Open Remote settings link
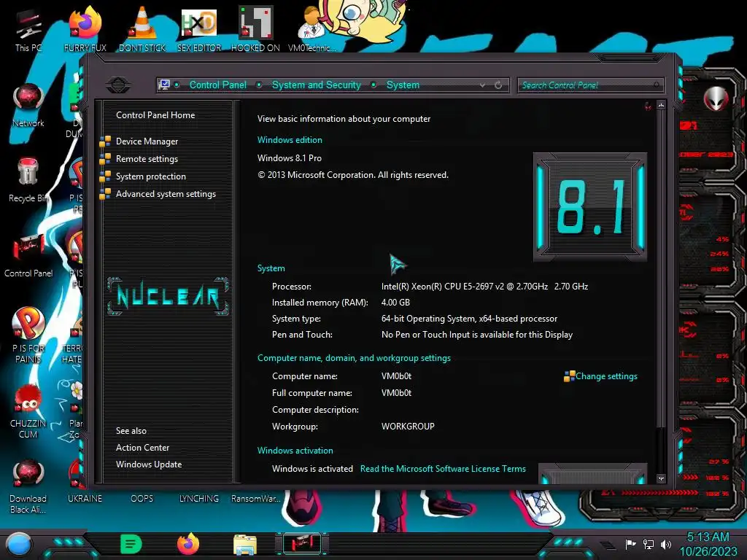 147,159
